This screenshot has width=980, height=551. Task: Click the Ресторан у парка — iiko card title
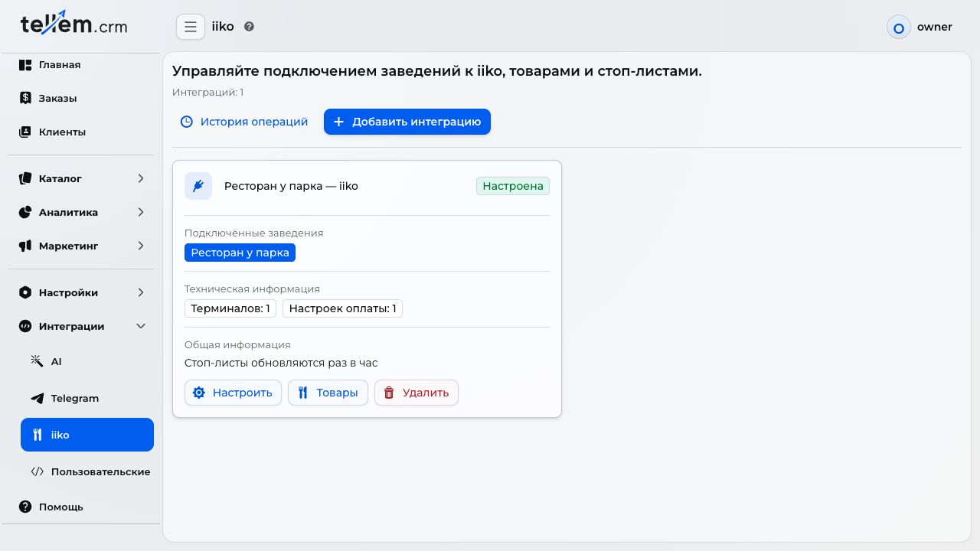291,186
